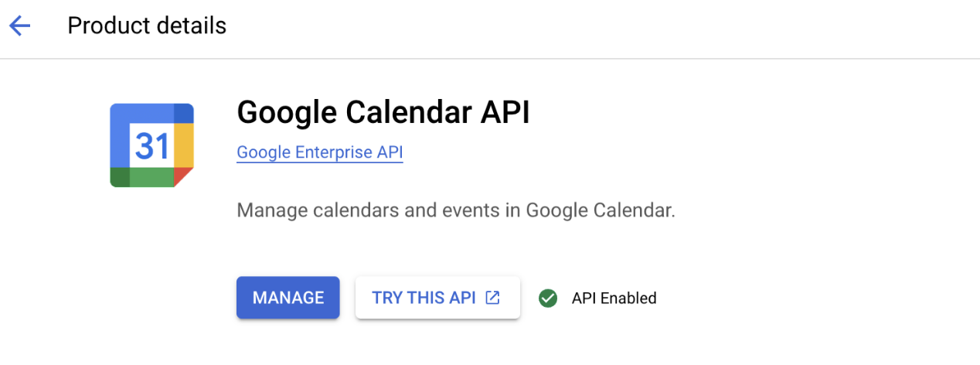Launch TRY THIS API in a new tab
Screen dimensions: 980x365
437,298
